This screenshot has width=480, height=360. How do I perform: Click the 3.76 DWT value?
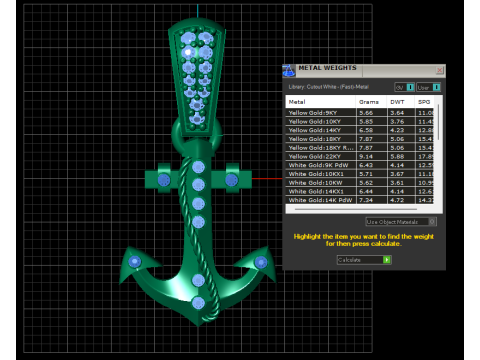pyautogui.click(x=397, y=121)
